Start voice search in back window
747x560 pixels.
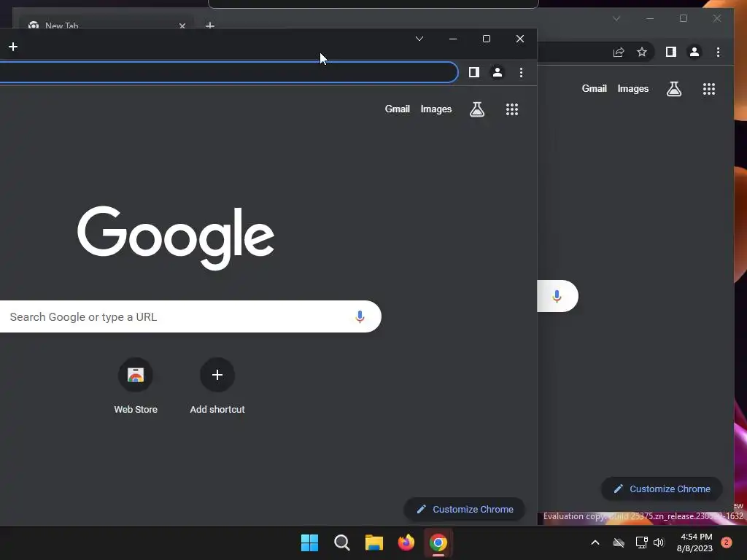[x=557, y=296]
